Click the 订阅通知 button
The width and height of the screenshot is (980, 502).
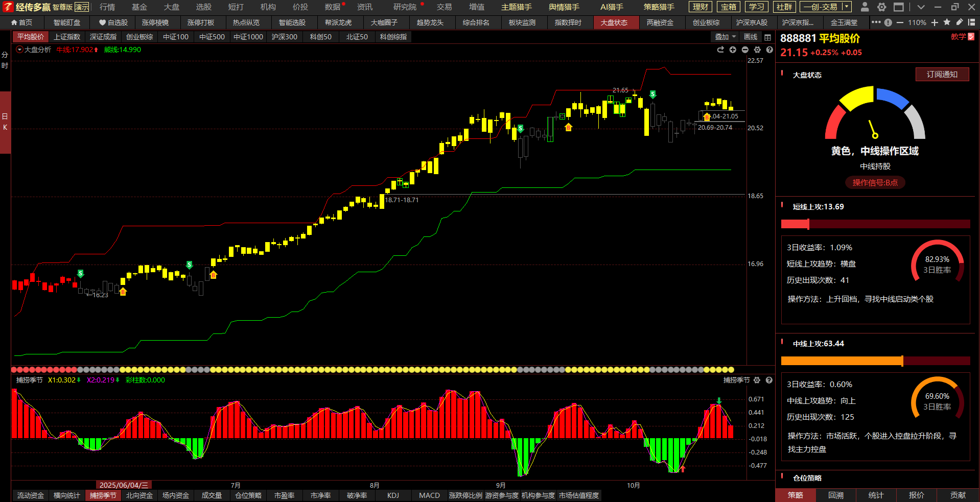coord(942,75)
